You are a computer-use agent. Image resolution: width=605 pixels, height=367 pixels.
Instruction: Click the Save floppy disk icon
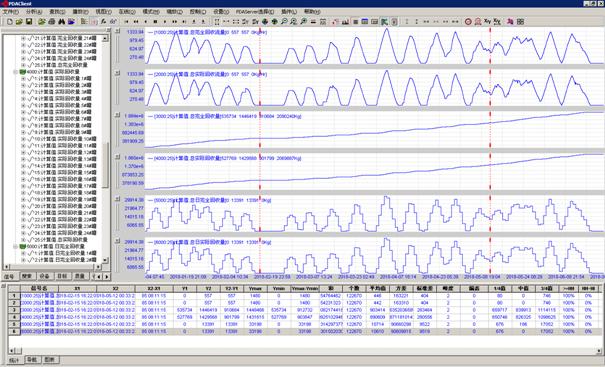[x=29, y=22]
